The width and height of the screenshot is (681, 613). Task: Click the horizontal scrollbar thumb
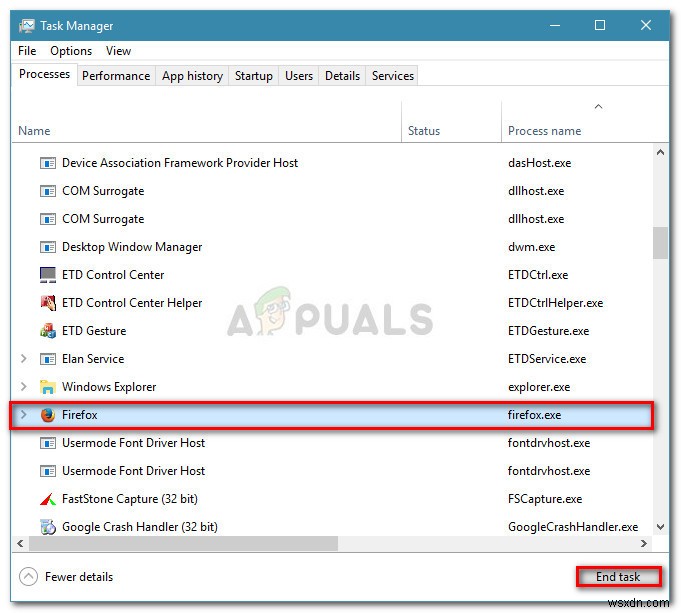[x=183, y=543]
